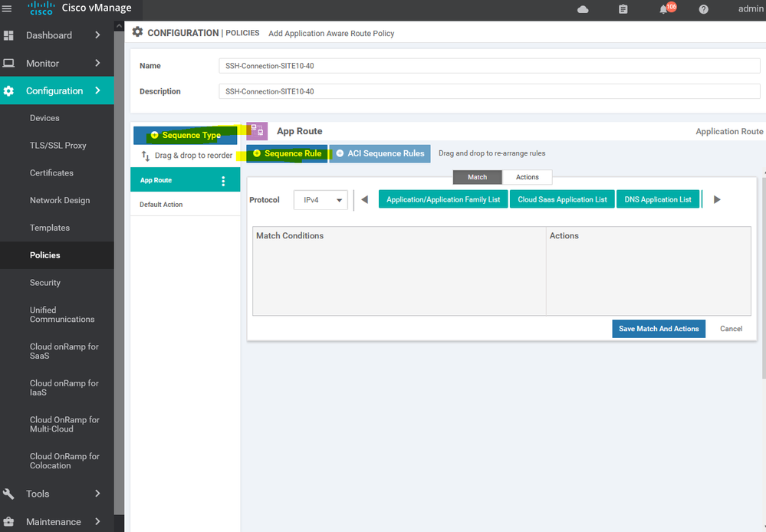766x532 pixels.
Task: Click the policy Description input field
Action: coord(489,91)
